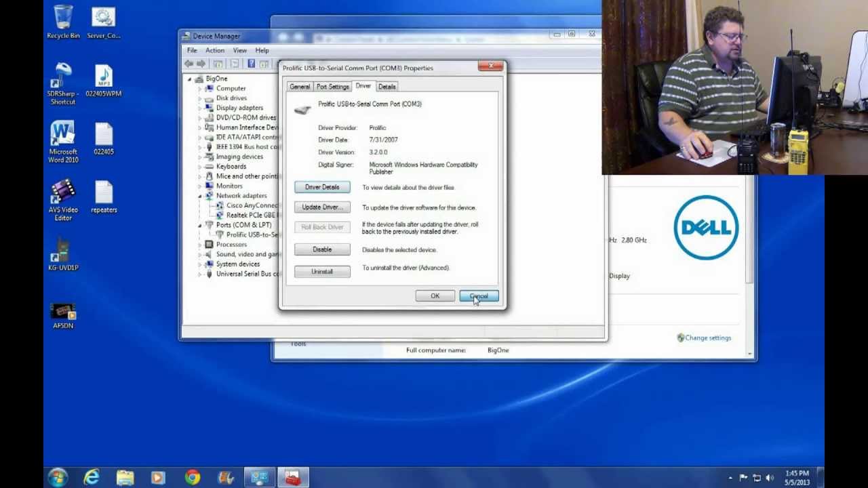This screenshot has height=488, width=868.
Task: Open the Action menu in Device Manager
Action: pyautogui.click(x=215, y=50)
